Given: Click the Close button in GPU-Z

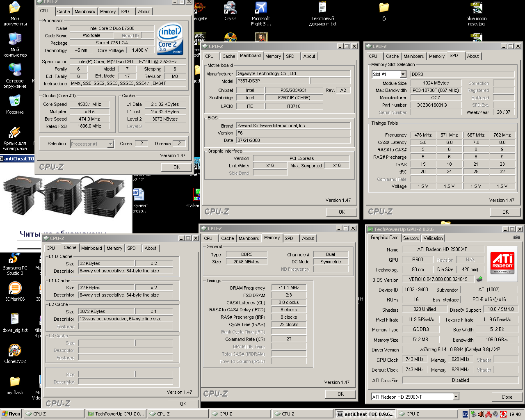Looking at the screenshot, I should point(507,397).
